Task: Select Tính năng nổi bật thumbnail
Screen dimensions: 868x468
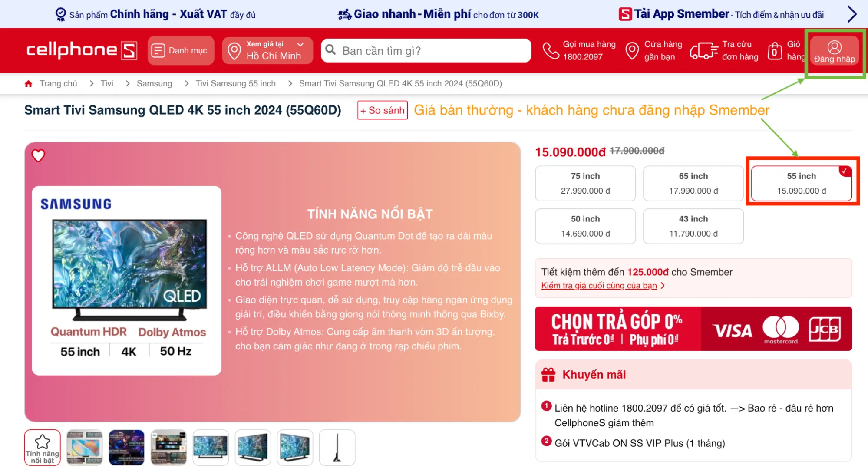Action: click(x=42, y=448)
